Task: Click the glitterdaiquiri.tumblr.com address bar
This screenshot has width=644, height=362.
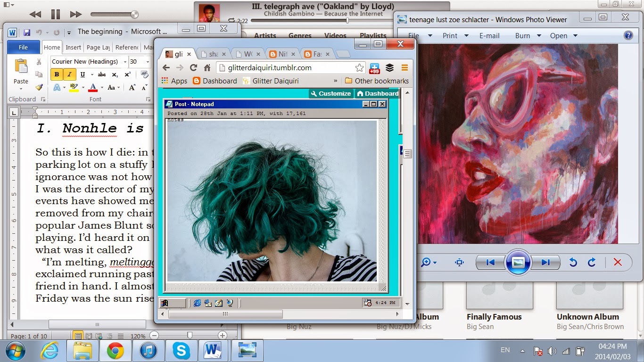Action: pyautogui.click(x=290, y=68)
